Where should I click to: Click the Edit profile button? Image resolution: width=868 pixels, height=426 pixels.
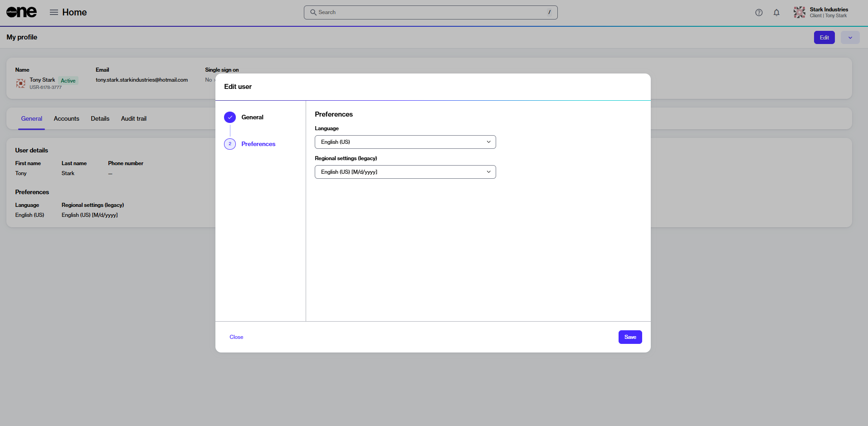824,38
